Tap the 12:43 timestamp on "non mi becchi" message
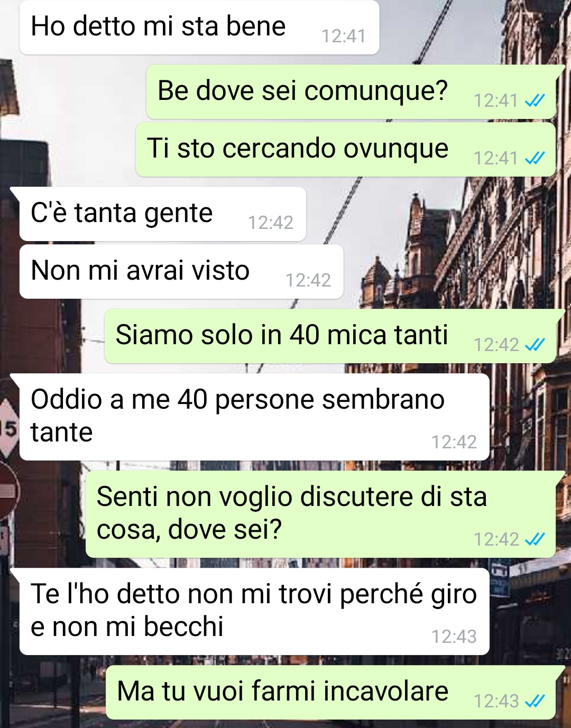 (454, 637)
